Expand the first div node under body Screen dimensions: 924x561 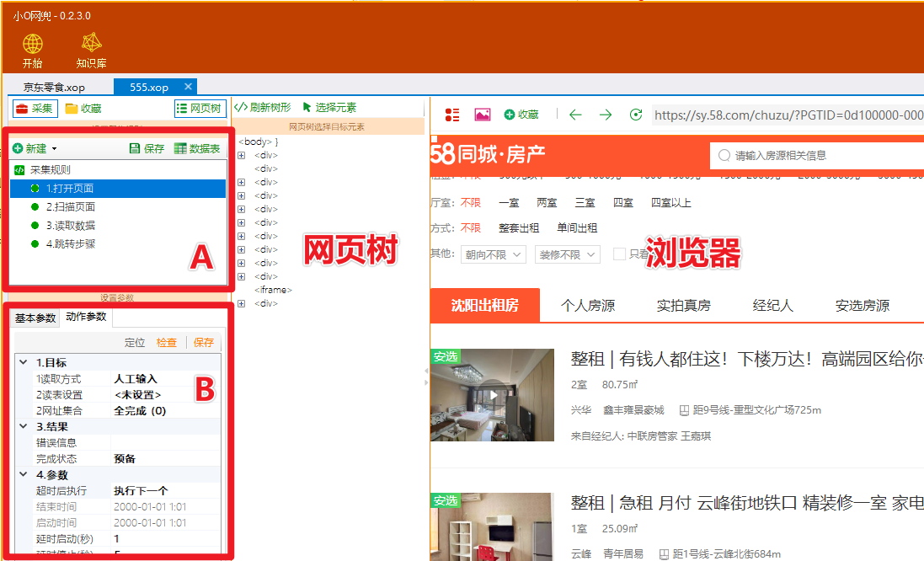tap(241, 156)
